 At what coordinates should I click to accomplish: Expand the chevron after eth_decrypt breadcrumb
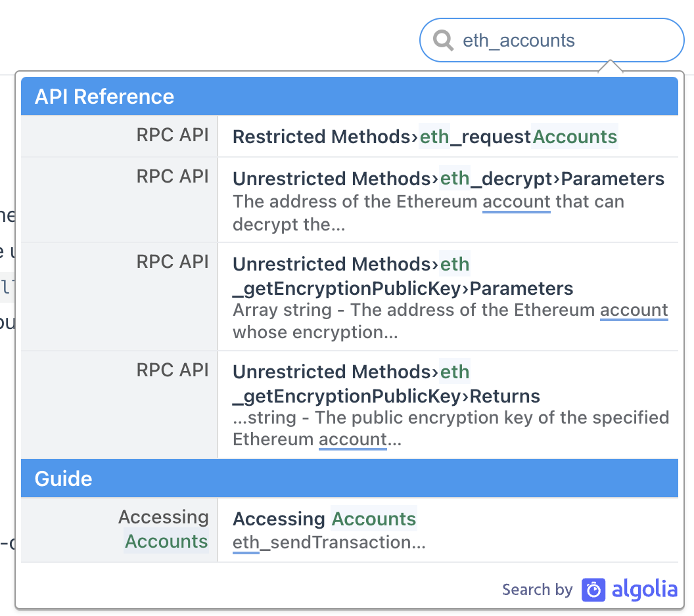click(x=555, y=178)
